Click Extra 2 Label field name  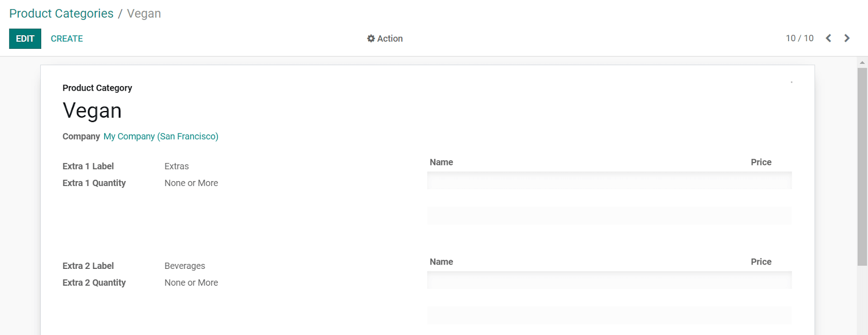point(88,266)
